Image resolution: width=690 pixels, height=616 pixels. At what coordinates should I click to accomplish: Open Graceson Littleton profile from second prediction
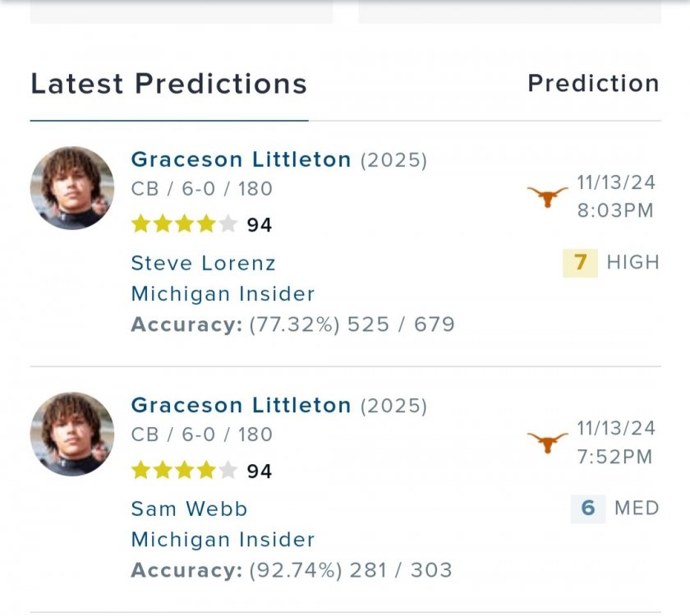pyautogui.click(x=241, y=405)
